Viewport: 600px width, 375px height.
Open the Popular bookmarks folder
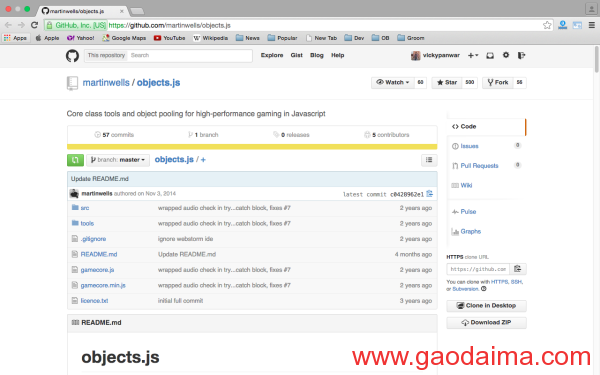282,38
